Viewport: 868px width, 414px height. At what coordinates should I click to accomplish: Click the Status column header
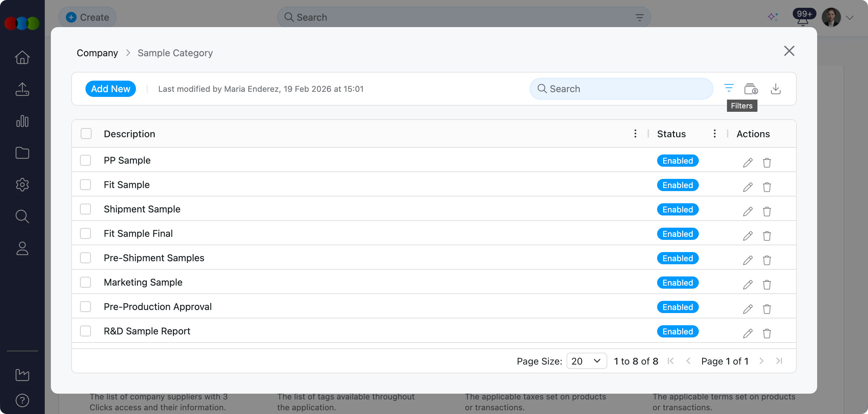(x=671, y=134)
